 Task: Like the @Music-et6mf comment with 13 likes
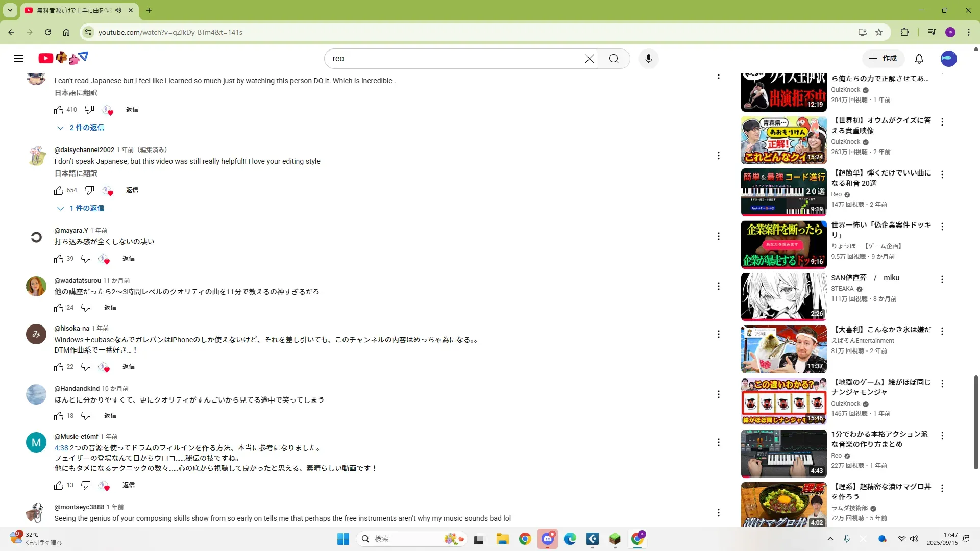(59, 485)
